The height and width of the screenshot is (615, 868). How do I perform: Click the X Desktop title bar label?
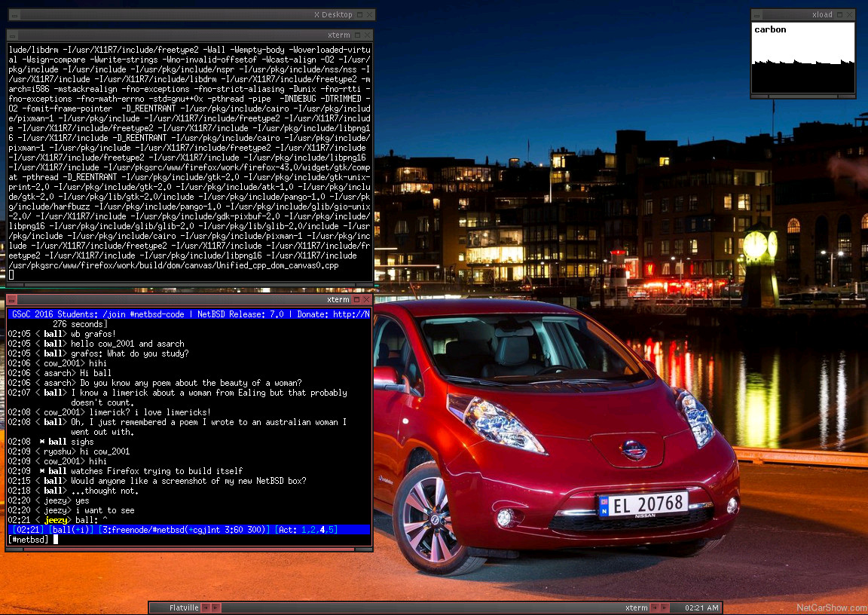(x=333, y=15)
